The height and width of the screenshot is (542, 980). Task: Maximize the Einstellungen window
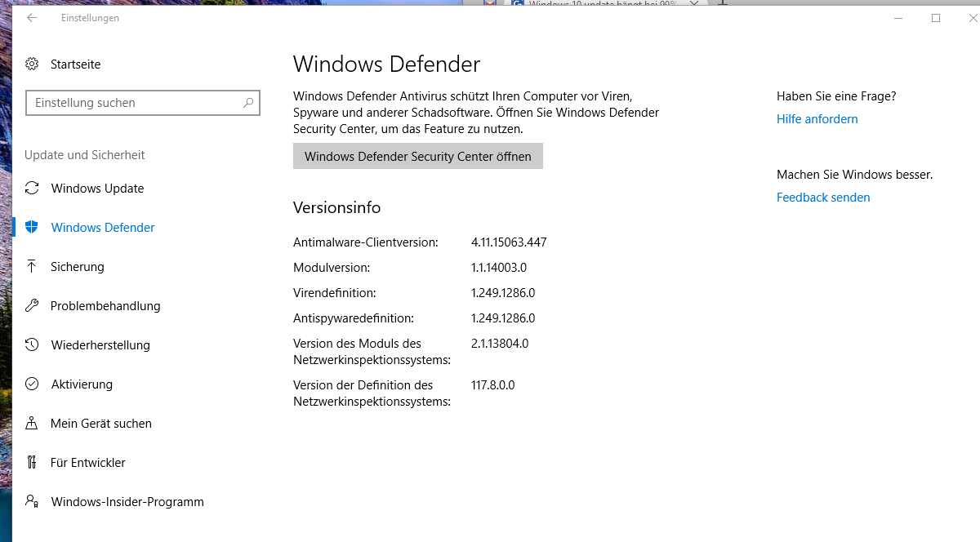[936, 18]
